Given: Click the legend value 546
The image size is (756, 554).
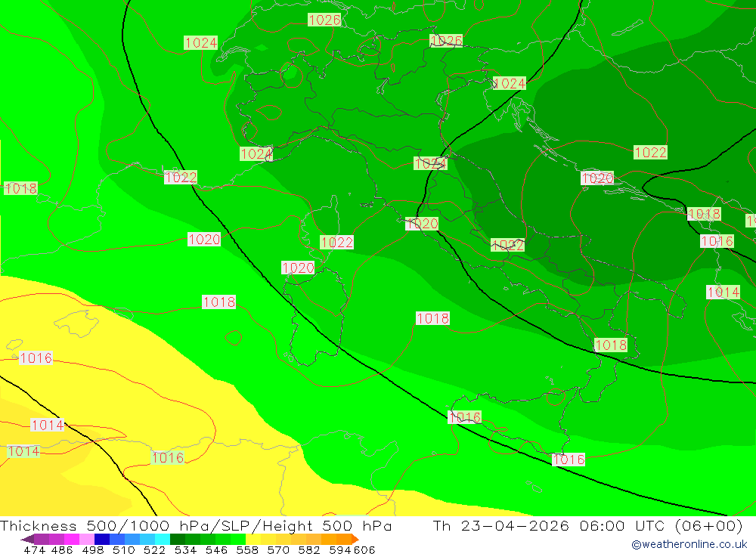Looking at the screenshot, I should coord(216,549).
